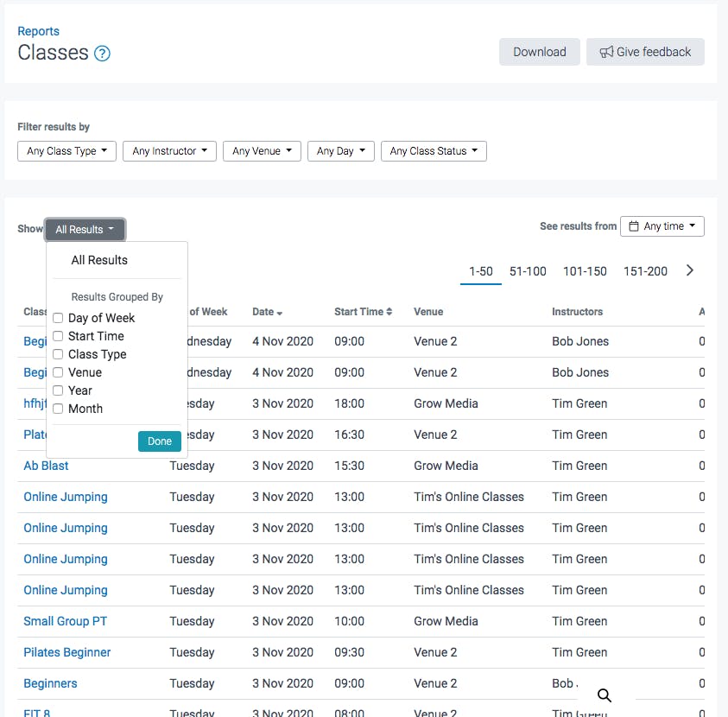The width and height of the screenshot is (728, 717).
Task: Open the Ab Blast class details
Action: pyautogui.click(x=46, y=466)
